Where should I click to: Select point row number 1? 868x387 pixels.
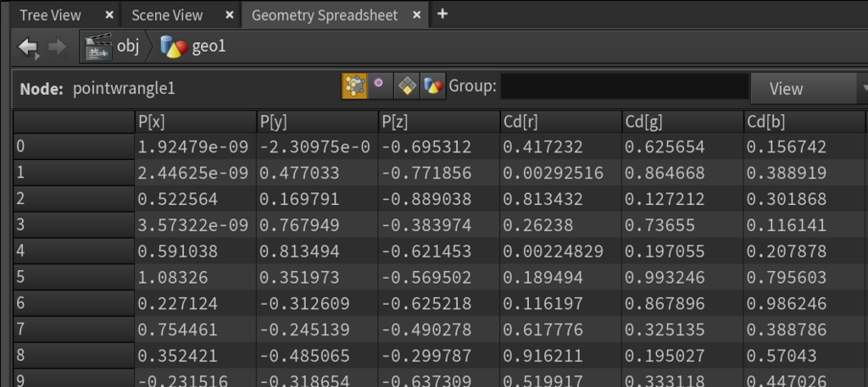(75, 173)
